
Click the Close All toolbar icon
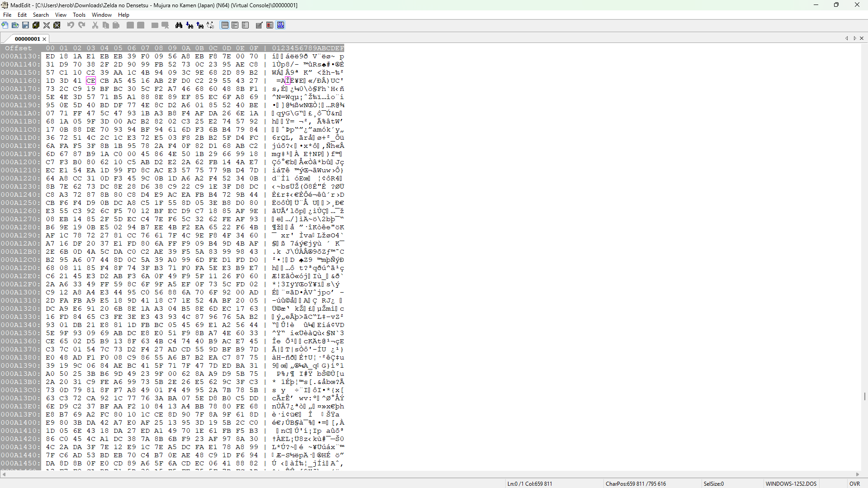tap(57, 25)
